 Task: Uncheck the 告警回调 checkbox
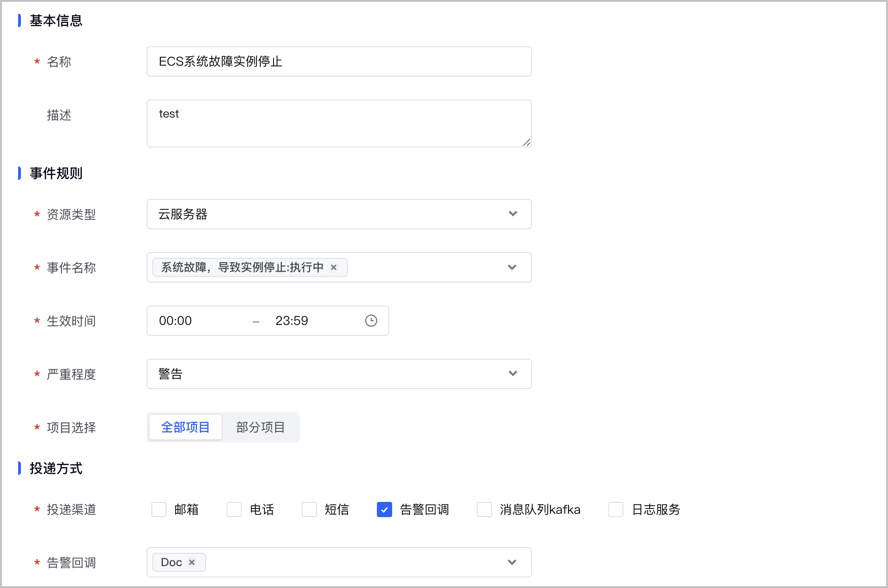coord(385,510)
